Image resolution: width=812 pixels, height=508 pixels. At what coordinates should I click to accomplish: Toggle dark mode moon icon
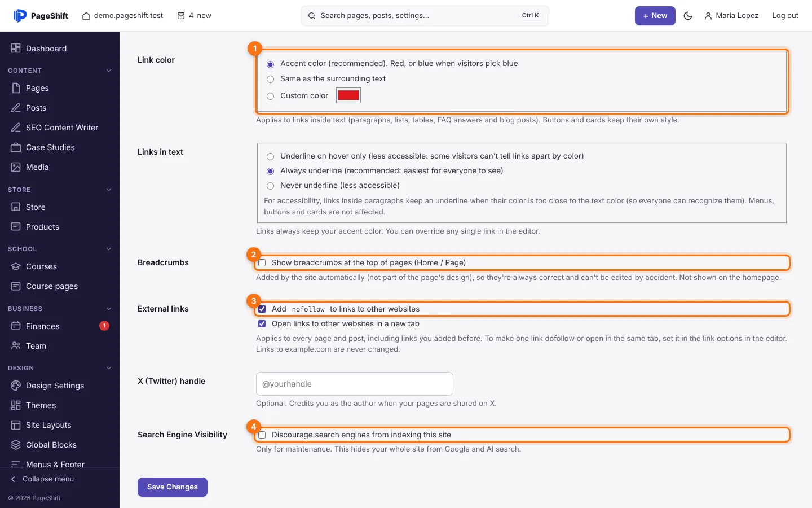pyautogui.click(x=688, y=16)
